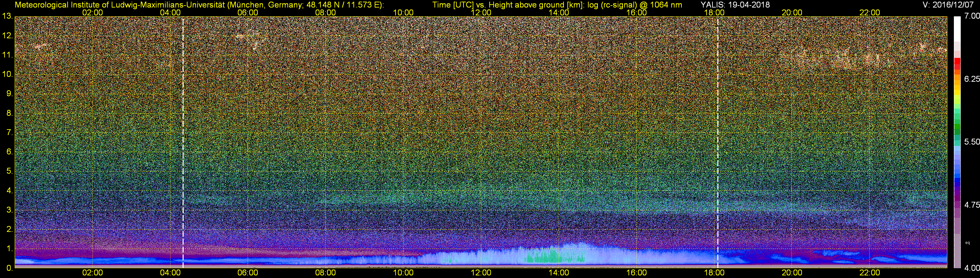Click the 10:00 label on top axis
Screen dimensions: 980x278
(403, 12)
